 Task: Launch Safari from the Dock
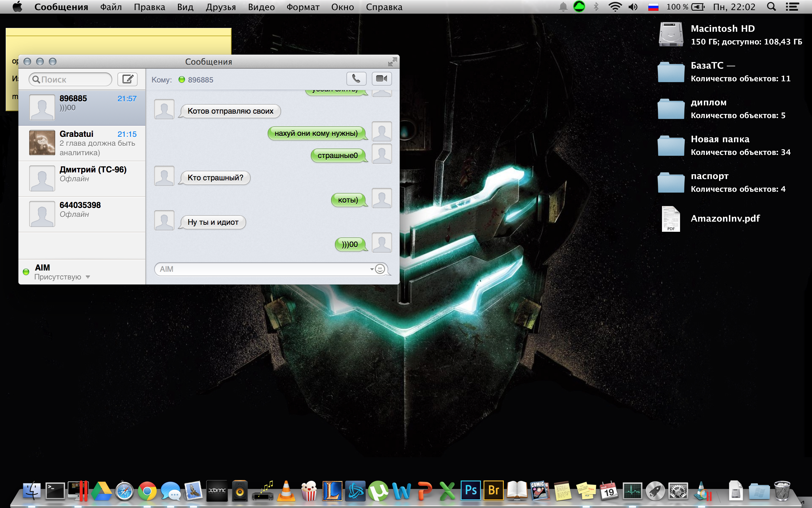[x=124, y=491]
